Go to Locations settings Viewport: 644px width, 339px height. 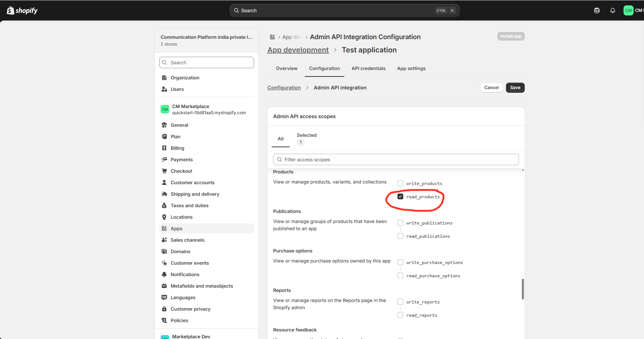click(207, 217)
